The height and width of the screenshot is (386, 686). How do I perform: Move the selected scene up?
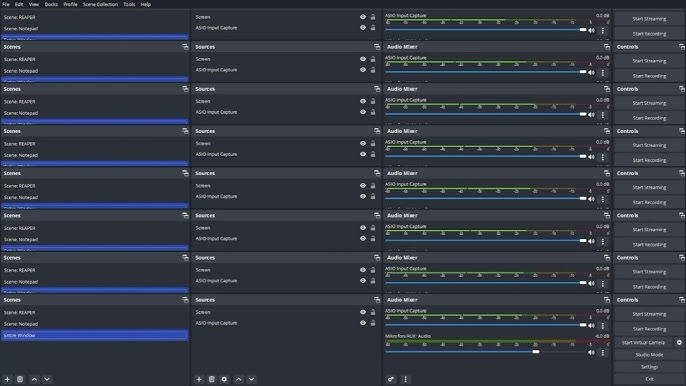coord(35,379)
